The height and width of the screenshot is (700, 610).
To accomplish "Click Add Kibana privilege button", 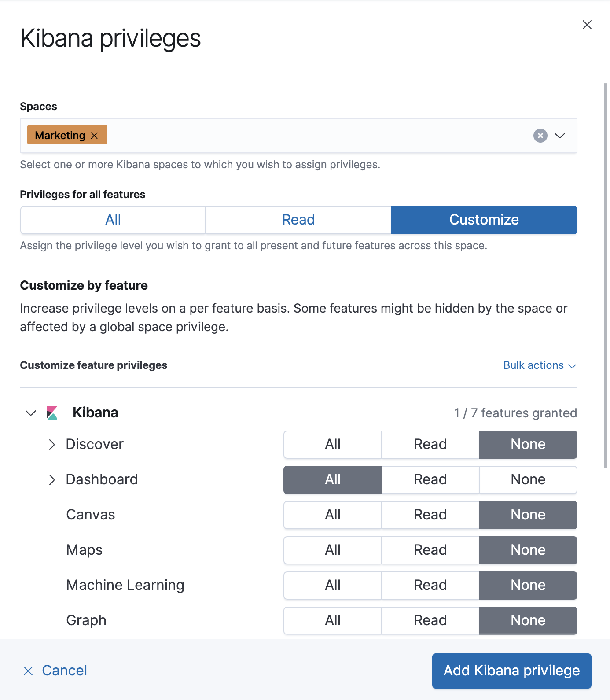I will point(511,671).
